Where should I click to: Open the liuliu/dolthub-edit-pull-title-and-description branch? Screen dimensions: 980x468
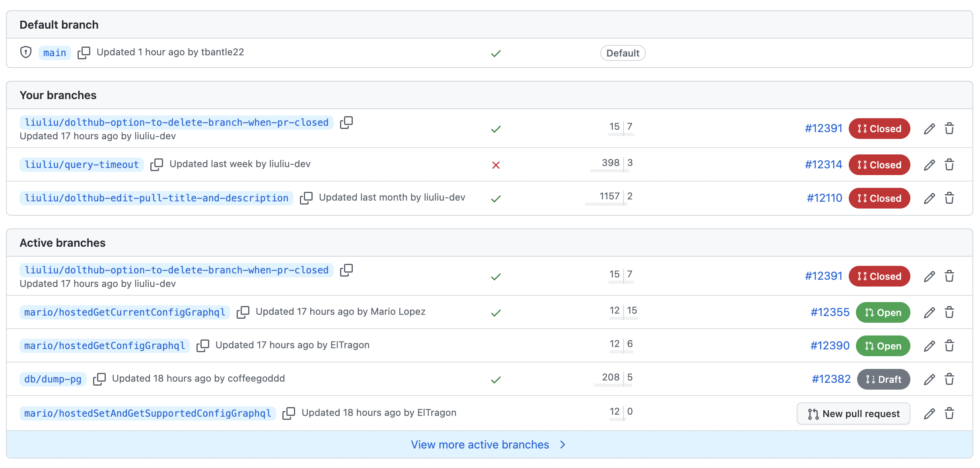pos(156,198)
